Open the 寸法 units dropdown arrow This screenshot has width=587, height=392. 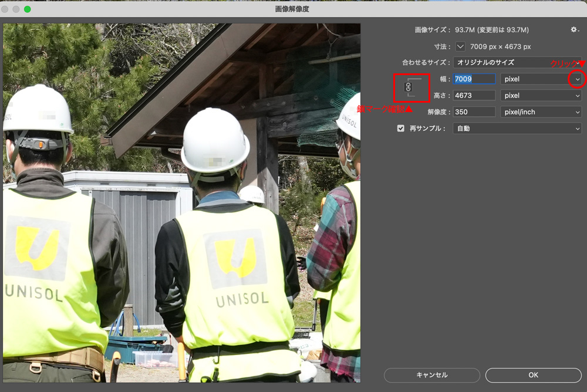coord(460,47)
